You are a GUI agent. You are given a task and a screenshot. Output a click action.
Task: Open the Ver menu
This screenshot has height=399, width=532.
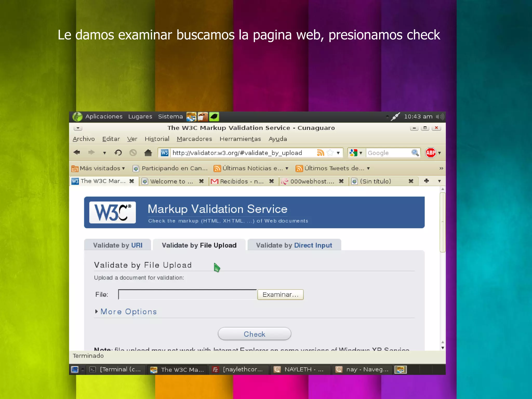click(132, 139)
